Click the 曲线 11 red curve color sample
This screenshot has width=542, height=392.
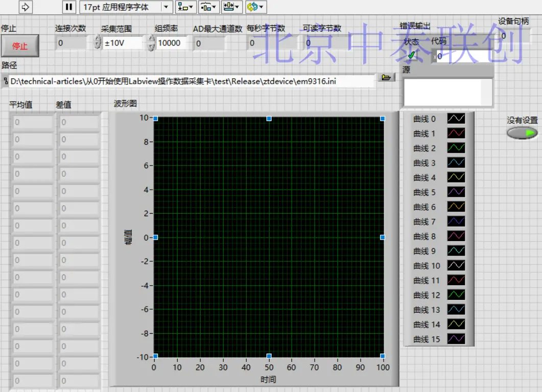click(x=456, y=280)
